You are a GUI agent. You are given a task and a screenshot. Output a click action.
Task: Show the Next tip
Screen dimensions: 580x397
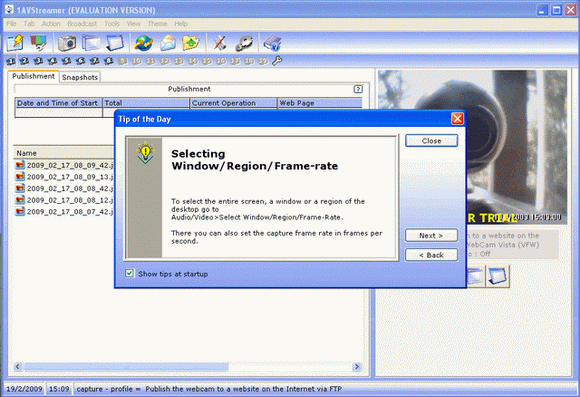coord(431,236)
